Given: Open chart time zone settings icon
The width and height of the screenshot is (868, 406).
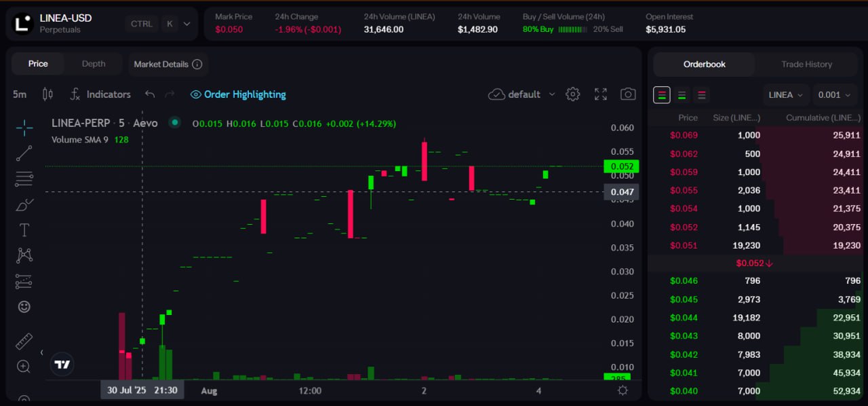Looking at the screenshot, I should [x=623, y=390].
